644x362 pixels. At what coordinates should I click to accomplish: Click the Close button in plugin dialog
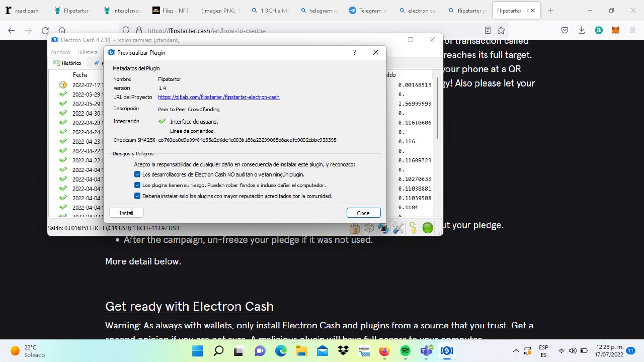point(363,213)
